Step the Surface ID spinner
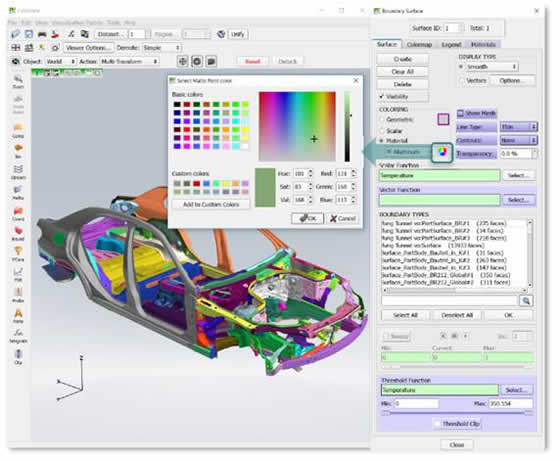The image size is (560, 461). click(461, 28)
